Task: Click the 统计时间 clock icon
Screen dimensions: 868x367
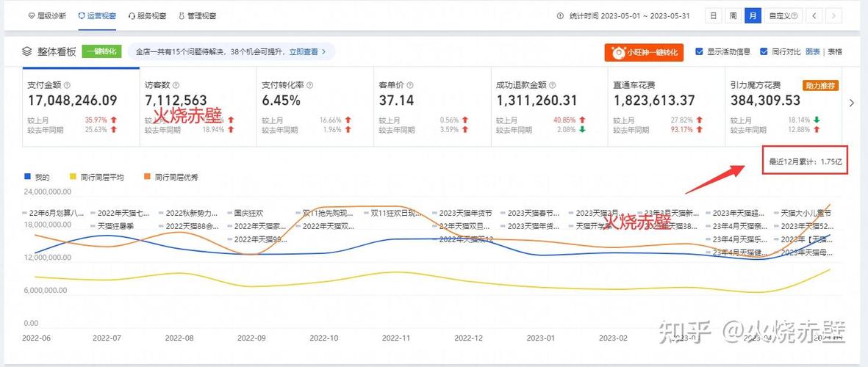Action: 560,15
